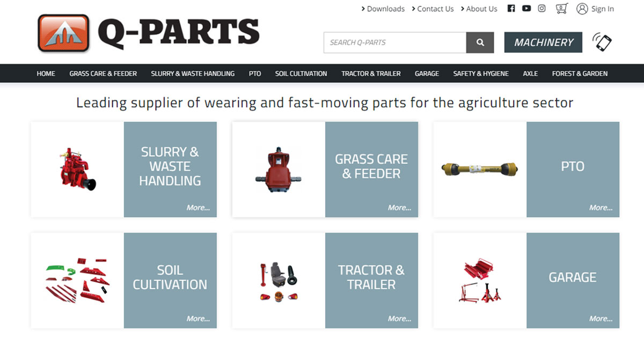Select Soil Cultivation in navigation bar
644x337 pixels.
click(301, 74)
